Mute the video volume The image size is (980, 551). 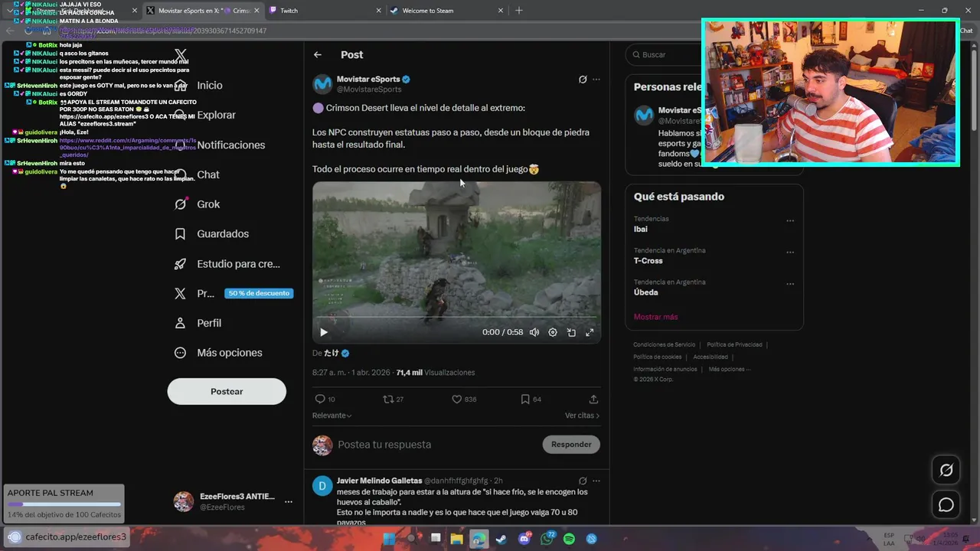pyautogui.click(x=534, y=332)
